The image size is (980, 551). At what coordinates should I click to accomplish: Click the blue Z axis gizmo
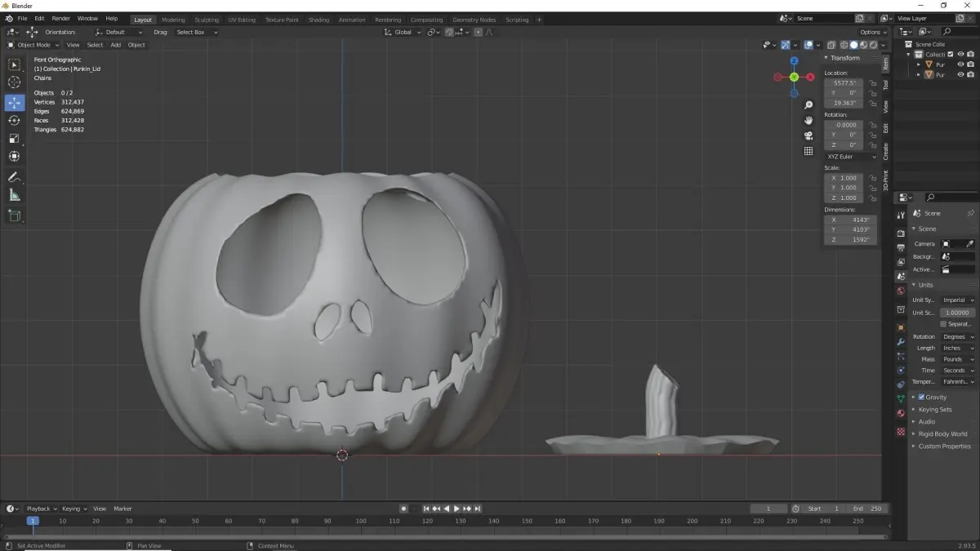794,61
